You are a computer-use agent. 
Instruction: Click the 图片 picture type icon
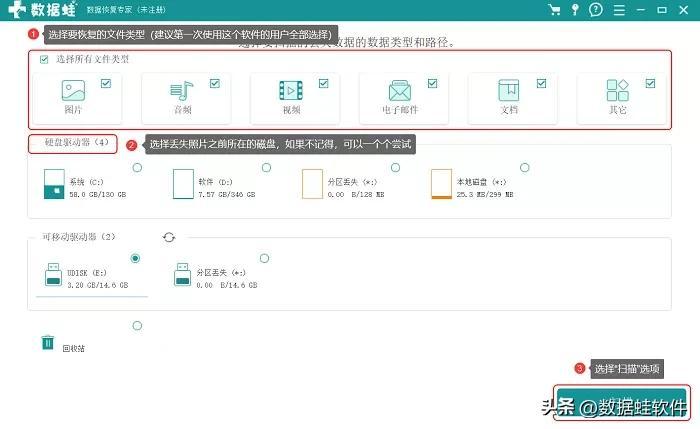[x=73, y=90]
